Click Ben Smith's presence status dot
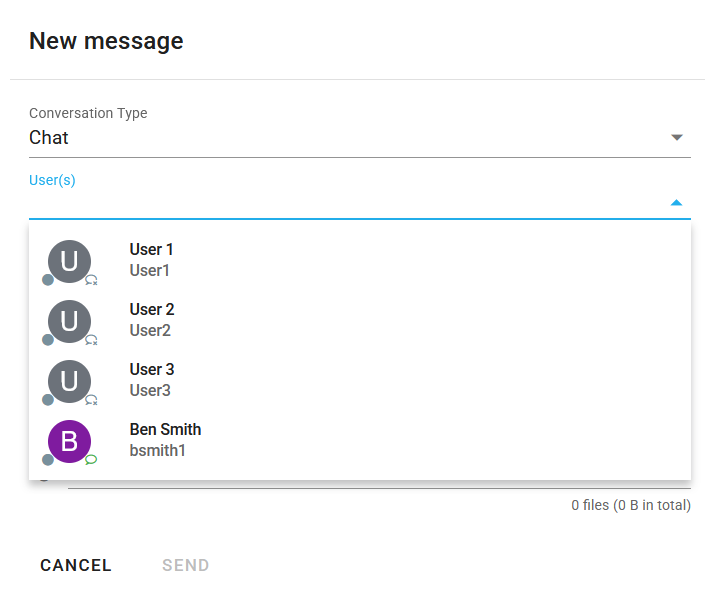705x595 pixels. (x=48, y=460)
